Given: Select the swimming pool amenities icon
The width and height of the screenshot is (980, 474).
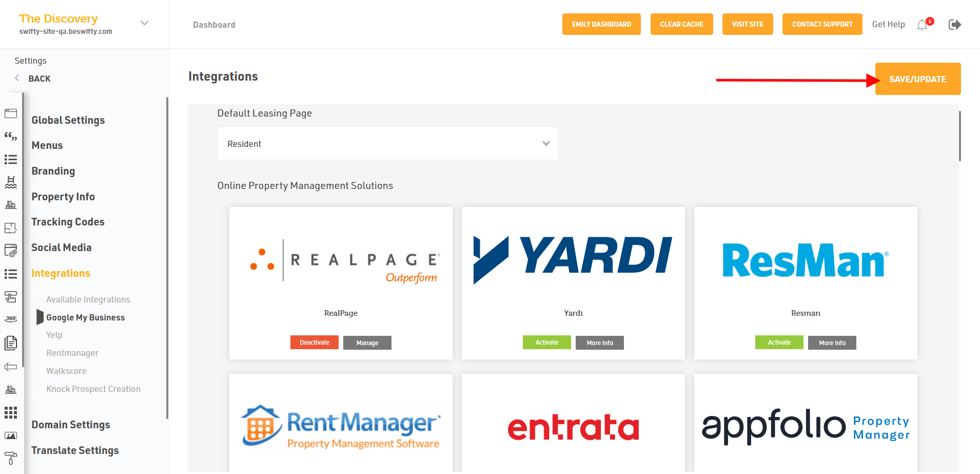Looking at the screenshot, I should point(11,182).
